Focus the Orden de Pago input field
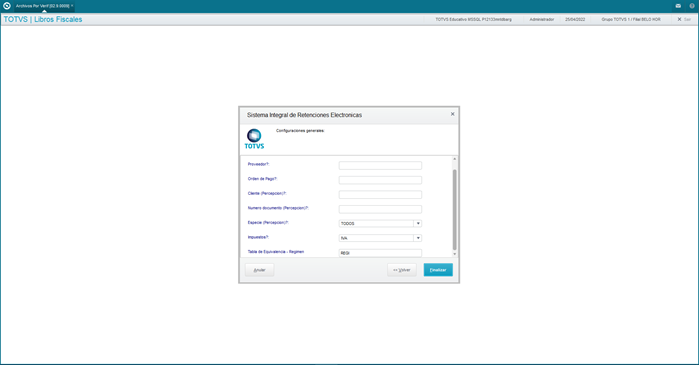699x365 pixels. click(380, 180)
